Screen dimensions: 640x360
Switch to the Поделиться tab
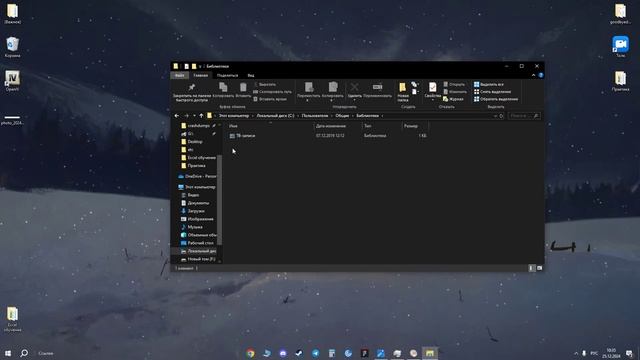pos(227,76)
